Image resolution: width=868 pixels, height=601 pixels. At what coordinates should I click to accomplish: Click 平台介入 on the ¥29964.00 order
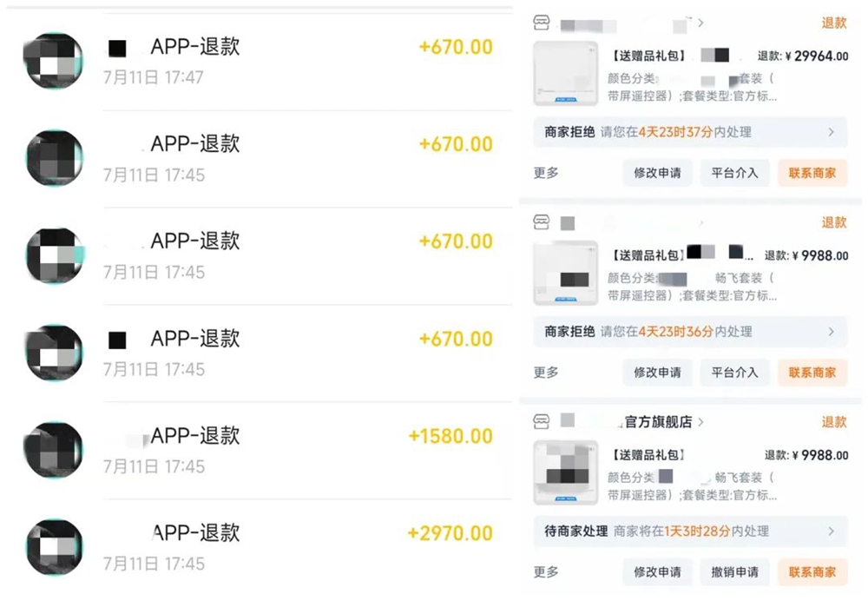(734, 173)
